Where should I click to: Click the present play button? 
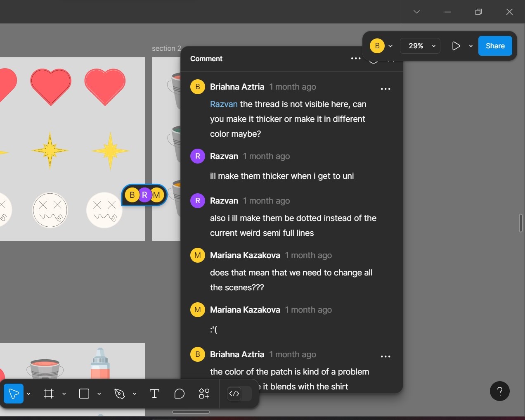(x=456, y=46)
